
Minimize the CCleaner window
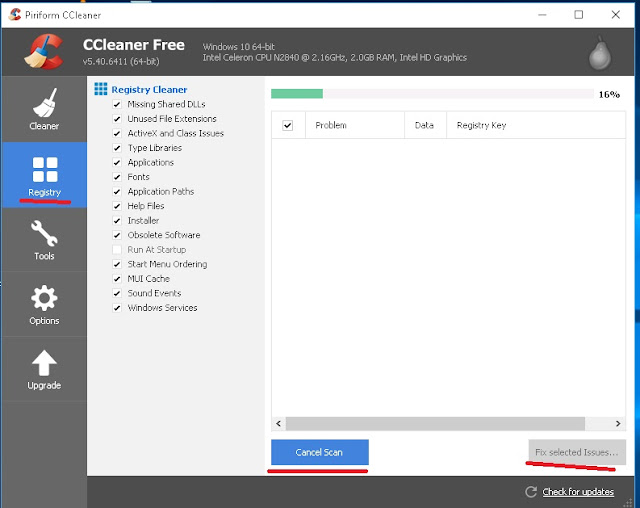click(x=542, y=15)
